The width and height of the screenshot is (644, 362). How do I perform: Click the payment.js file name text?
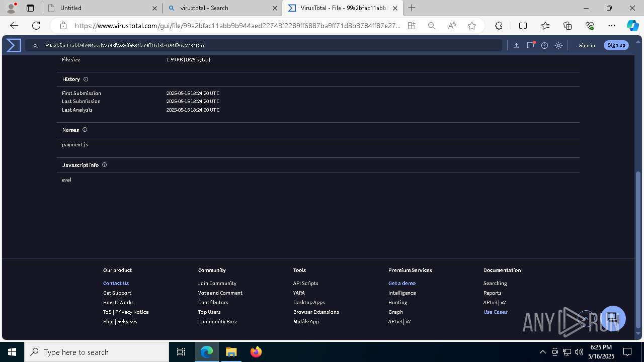click(x=75, y=144)
